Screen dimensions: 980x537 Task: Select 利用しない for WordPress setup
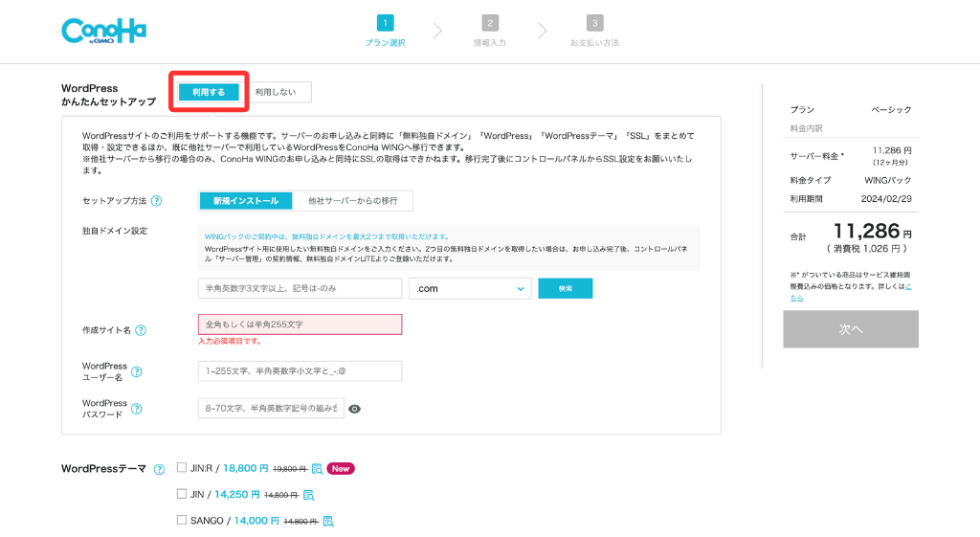point(276,92)
